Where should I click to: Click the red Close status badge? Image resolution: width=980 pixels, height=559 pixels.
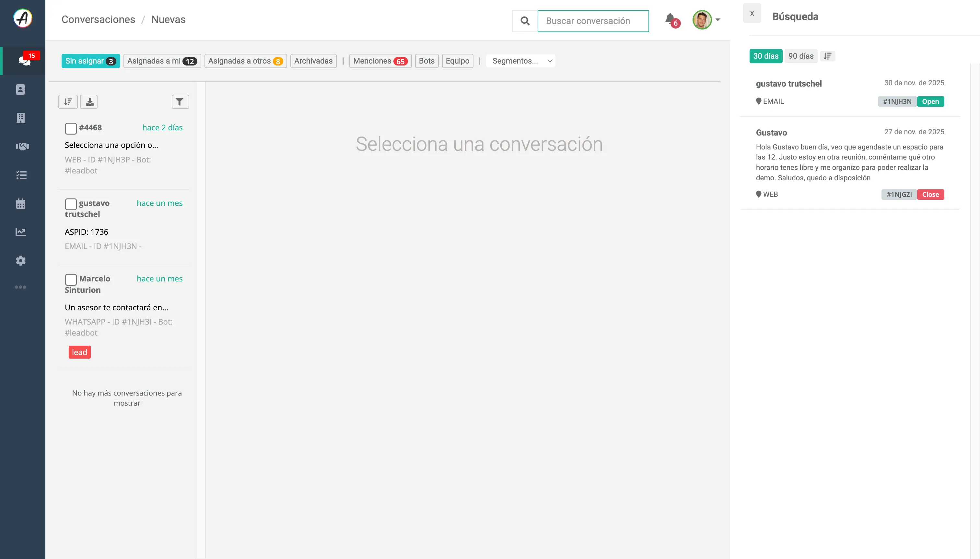tap(930, 195)
